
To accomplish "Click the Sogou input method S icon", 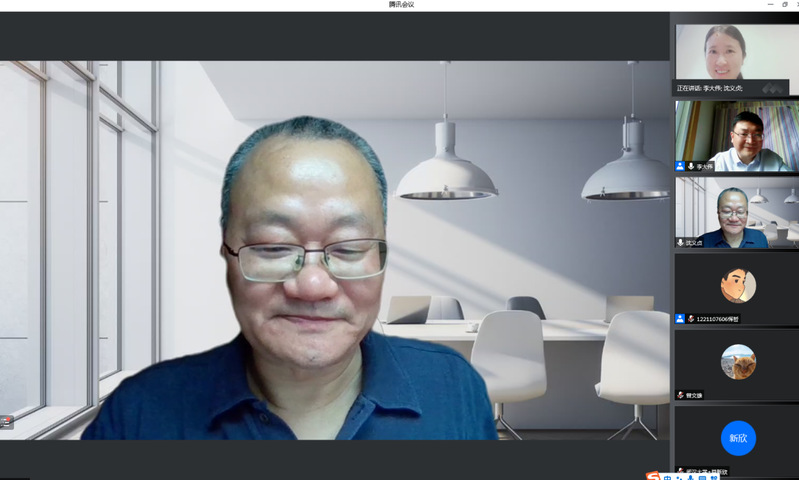I will click(653, 476).
